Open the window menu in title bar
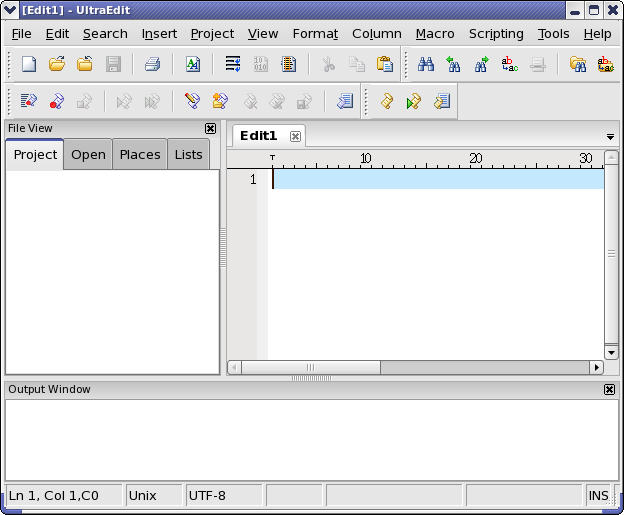 [10, 10]
